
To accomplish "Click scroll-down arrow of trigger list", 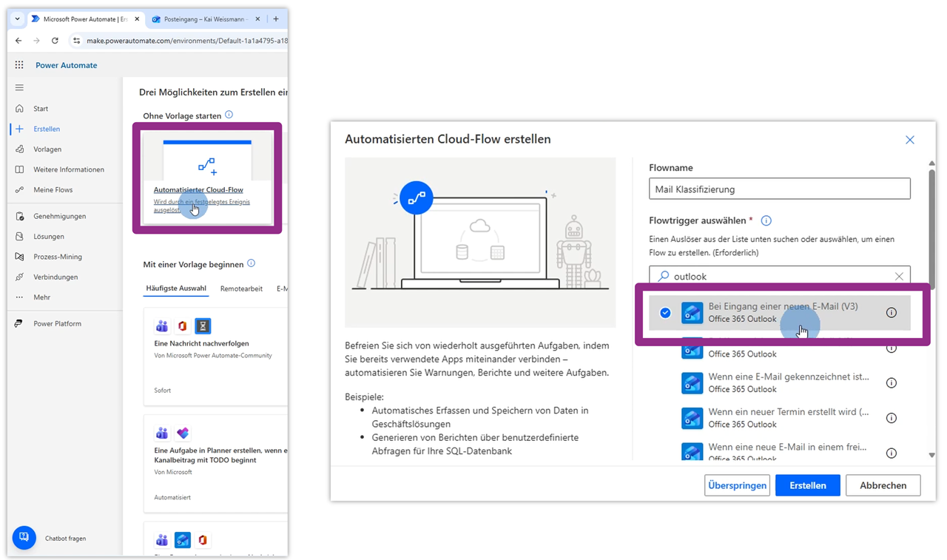I will pos(931,455).
